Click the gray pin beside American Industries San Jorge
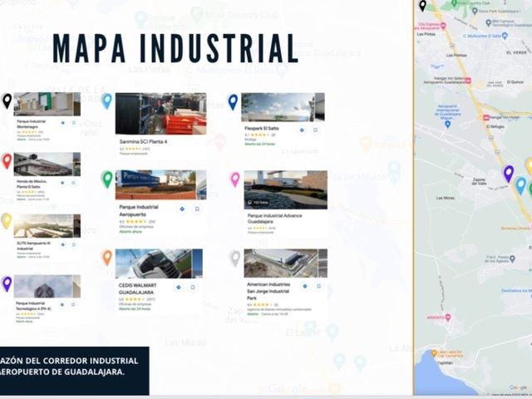 click(234, 259)
